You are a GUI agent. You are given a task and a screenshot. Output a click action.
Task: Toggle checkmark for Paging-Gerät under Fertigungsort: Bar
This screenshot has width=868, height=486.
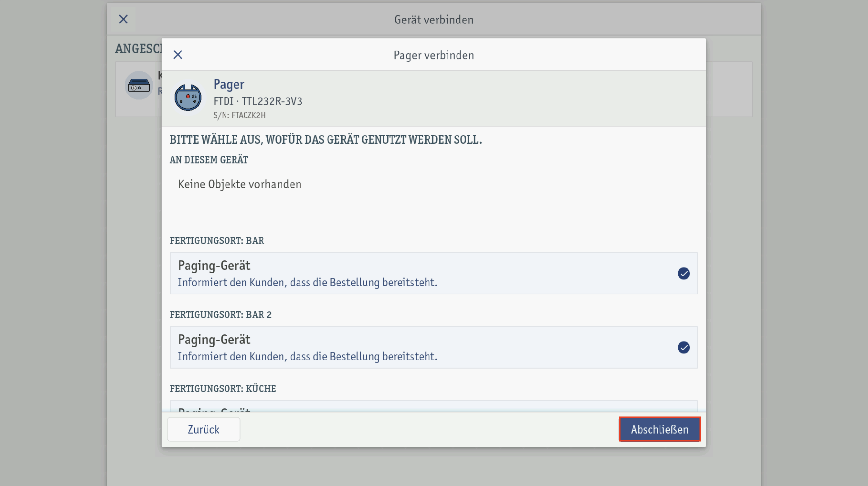tap(683, 273)
